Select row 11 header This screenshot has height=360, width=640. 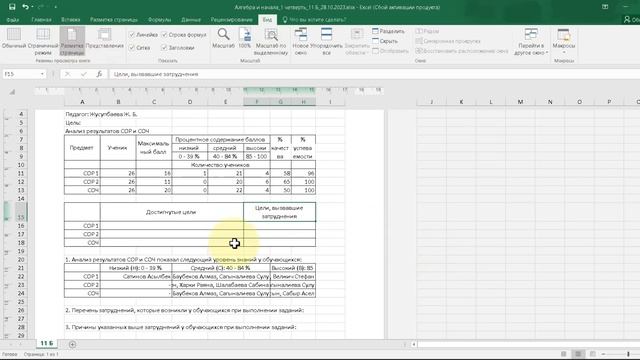(21, 173)
